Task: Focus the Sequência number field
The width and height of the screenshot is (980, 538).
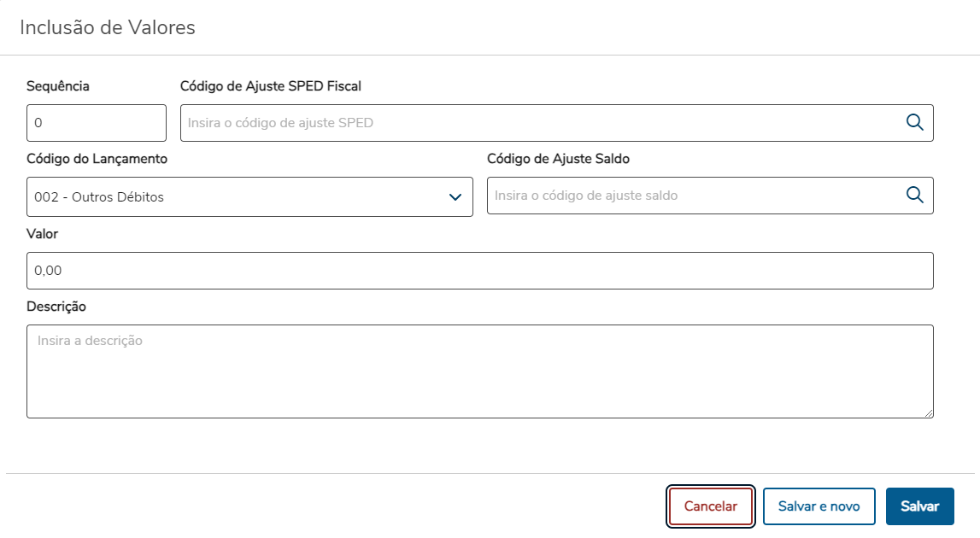Action: click(x=96, y=123)
